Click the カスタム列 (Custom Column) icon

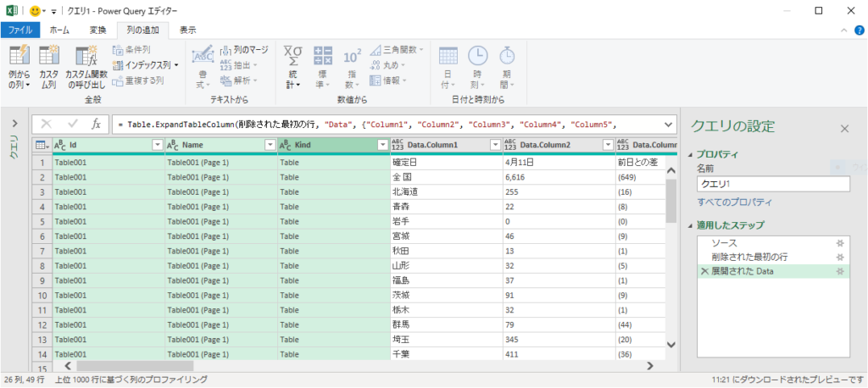tap(49, 58)
